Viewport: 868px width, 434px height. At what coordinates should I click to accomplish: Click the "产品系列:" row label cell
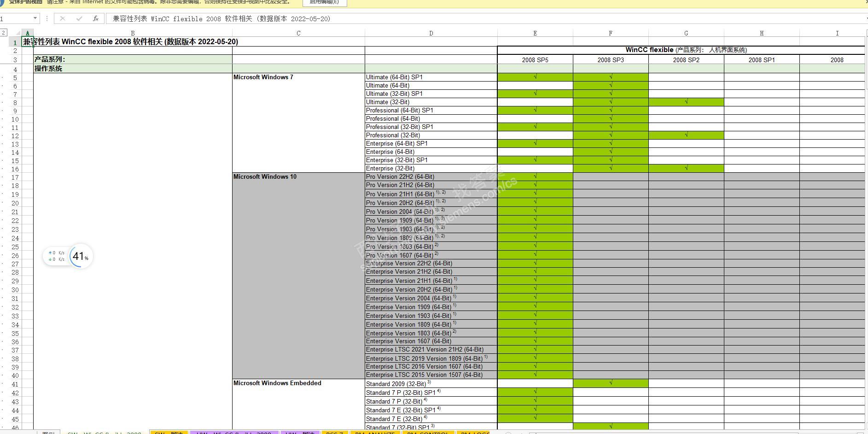click(133, 59)
